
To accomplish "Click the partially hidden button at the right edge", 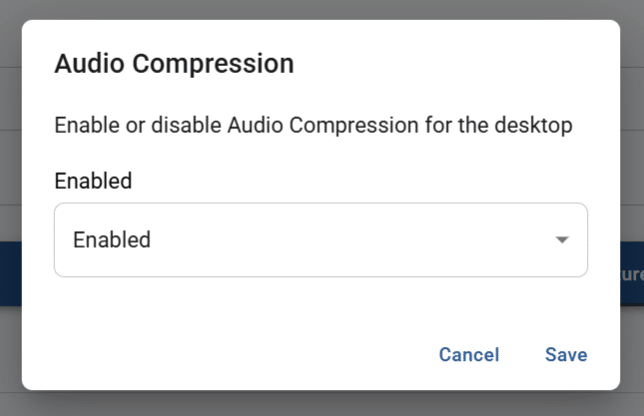I will click(x=632, y=273).
